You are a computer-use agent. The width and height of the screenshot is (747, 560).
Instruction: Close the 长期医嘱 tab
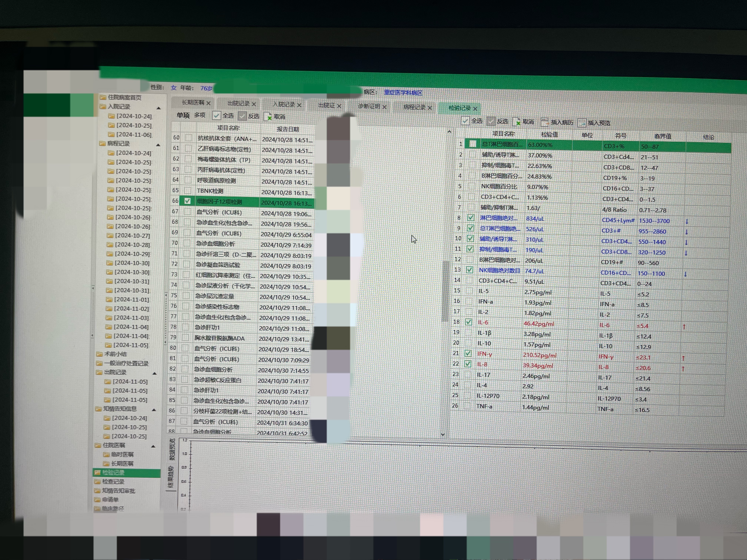208,103
